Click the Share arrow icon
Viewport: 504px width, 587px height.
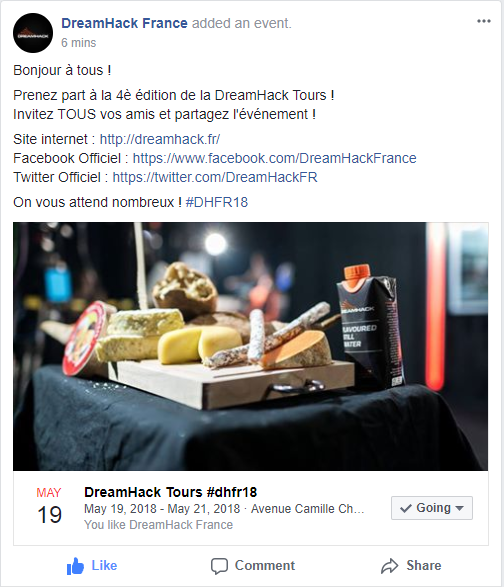390,566
